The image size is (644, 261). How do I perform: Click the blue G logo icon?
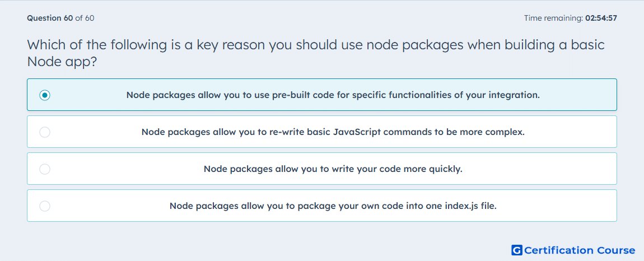click(x=517, y=250)
